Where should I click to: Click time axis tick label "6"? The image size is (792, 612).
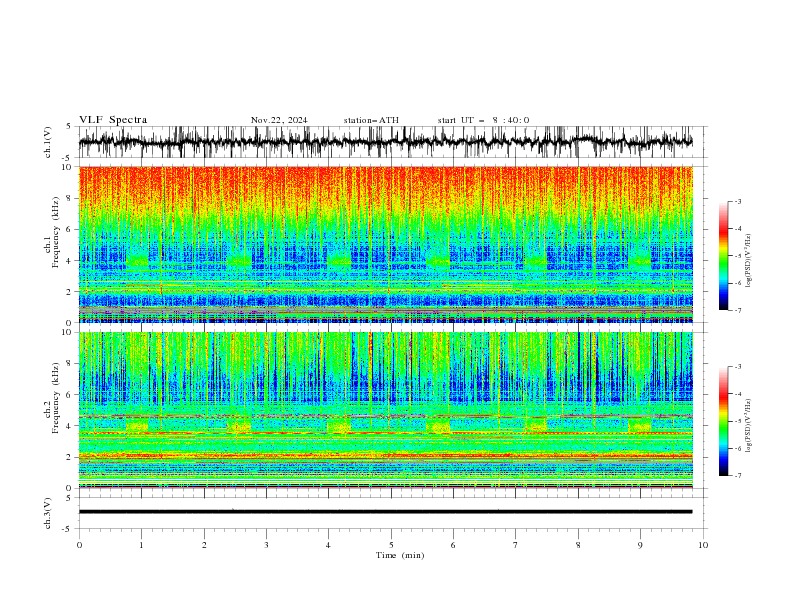453,545
